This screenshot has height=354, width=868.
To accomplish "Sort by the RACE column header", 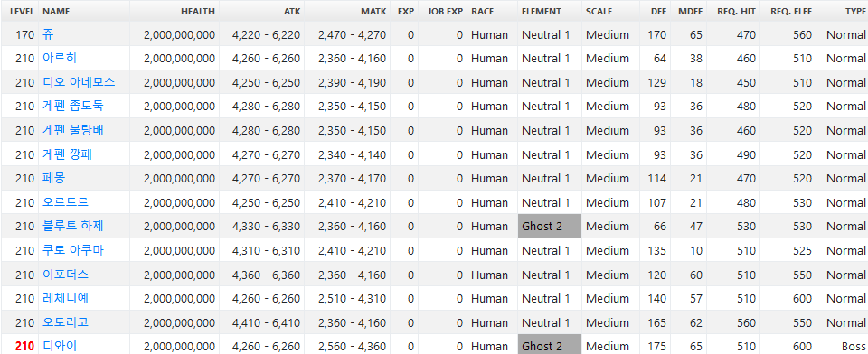I will pos(483,11).
